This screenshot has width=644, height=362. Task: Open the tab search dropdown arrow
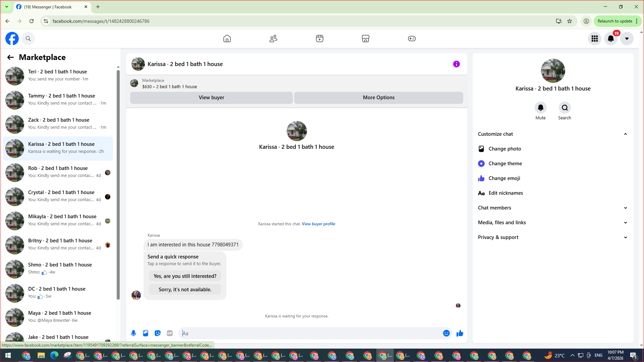6,7
